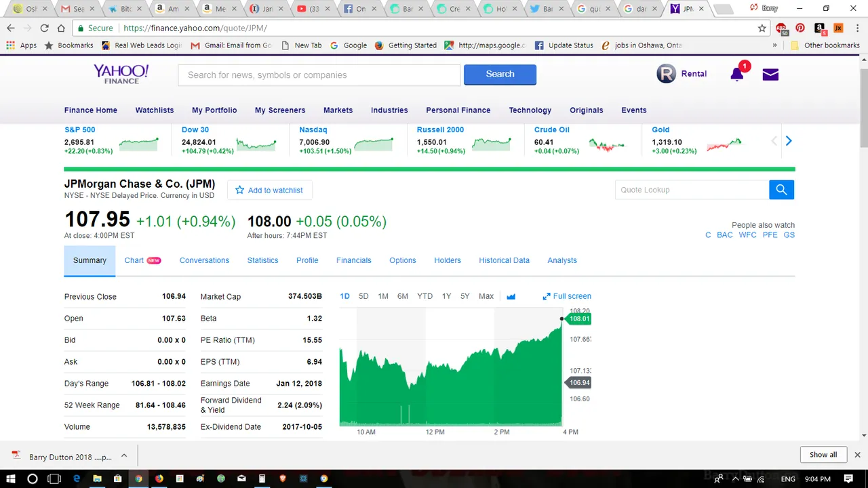The image size is (868, 488).
Task: Click the blue Search button
Action: click(x=500, y=75)
